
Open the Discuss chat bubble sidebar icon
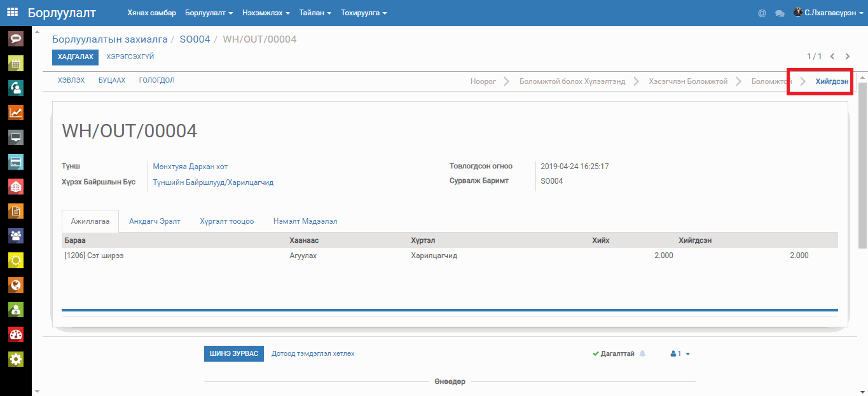coord(16,39)
